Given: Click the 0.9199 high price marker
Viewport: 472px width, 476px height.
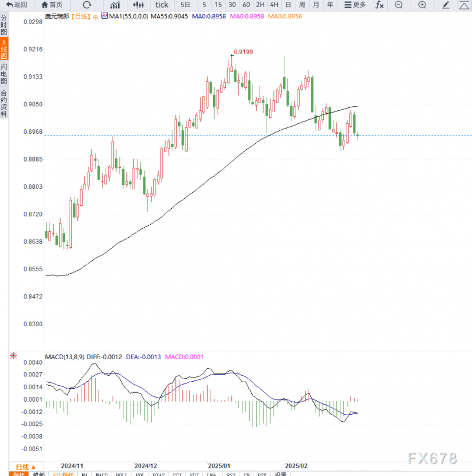Looking at the screenshot, I should click(243, 52).
